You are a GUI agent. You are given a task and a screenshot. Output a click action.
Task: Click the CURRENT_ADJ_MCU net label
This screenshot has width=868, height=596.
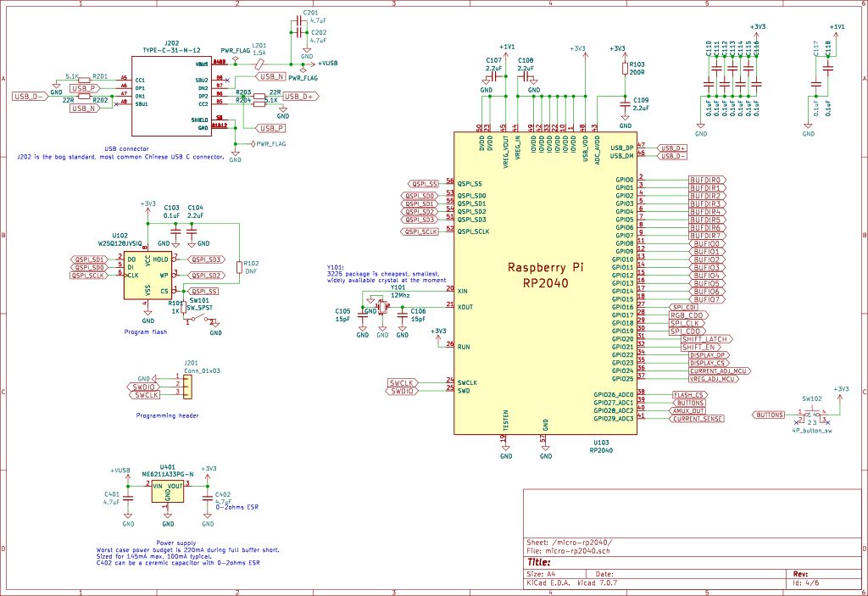tap(720, 371)
